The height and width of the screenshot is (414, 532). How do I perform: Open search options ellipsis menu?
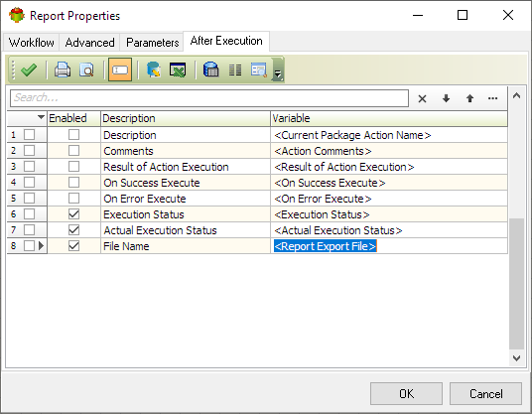tap(492, 98)
